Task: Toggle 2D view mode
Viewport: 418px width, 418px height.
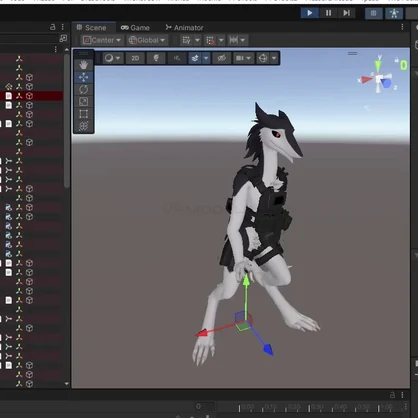Action: click(x=135, y=58)
